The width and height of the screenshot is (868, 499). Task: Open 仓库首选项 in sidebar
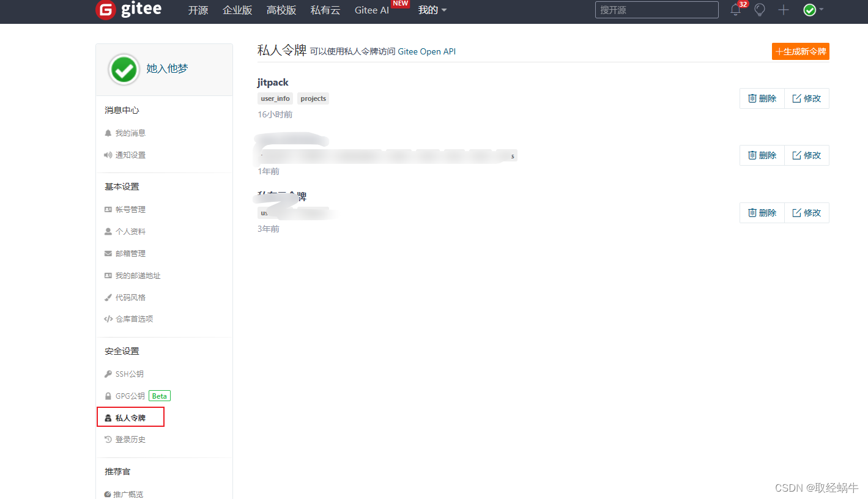(134, 319)
